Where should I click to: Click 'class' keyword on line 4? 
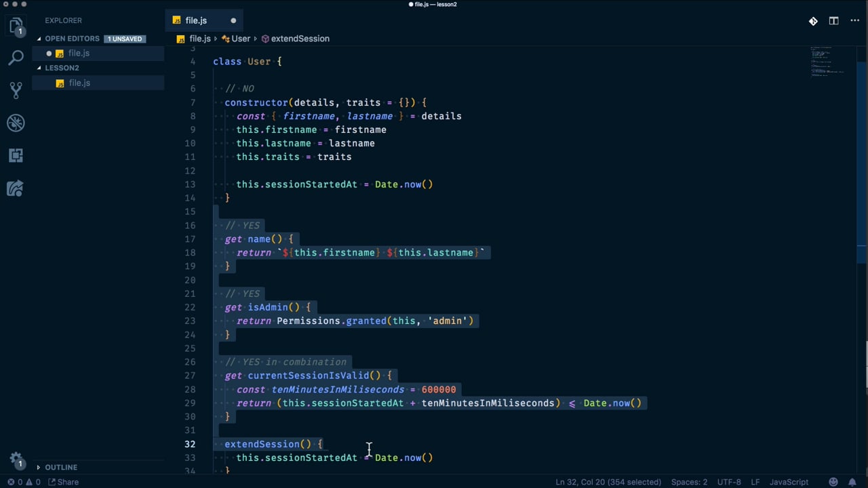(x=227, y=62)
